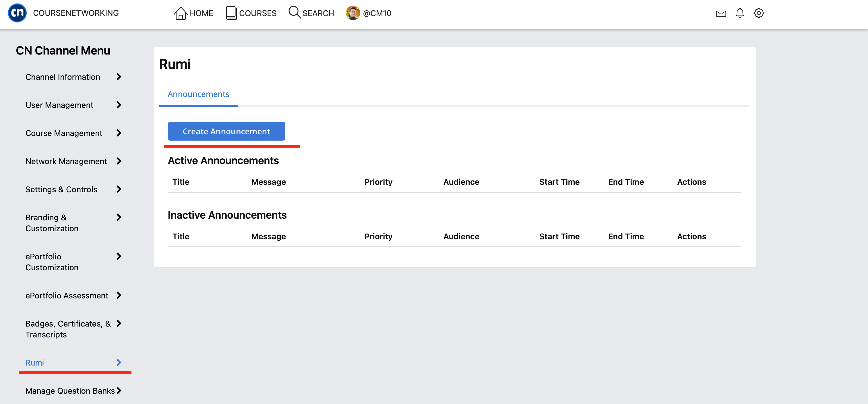Click the COURSES navigation link
Image resolution: width=868 pixels, height=404 pixels.
pos(258,13)
